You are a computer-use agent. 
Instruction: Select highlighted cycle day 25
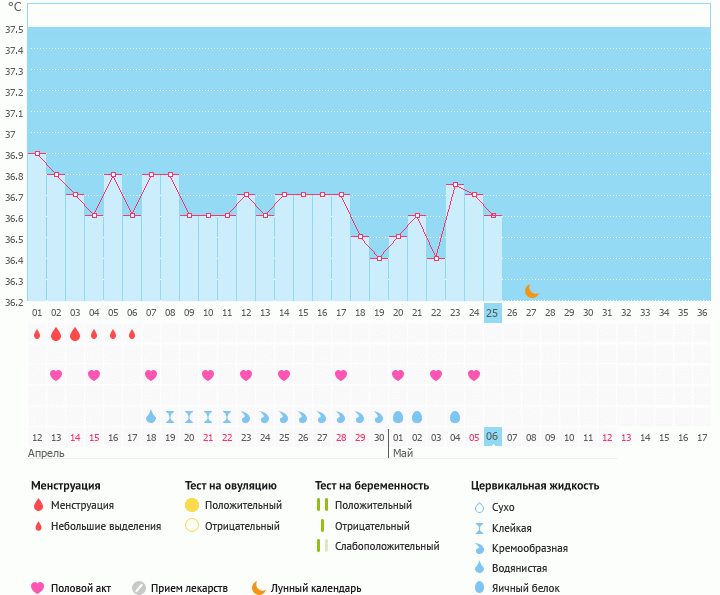[492, 312]
